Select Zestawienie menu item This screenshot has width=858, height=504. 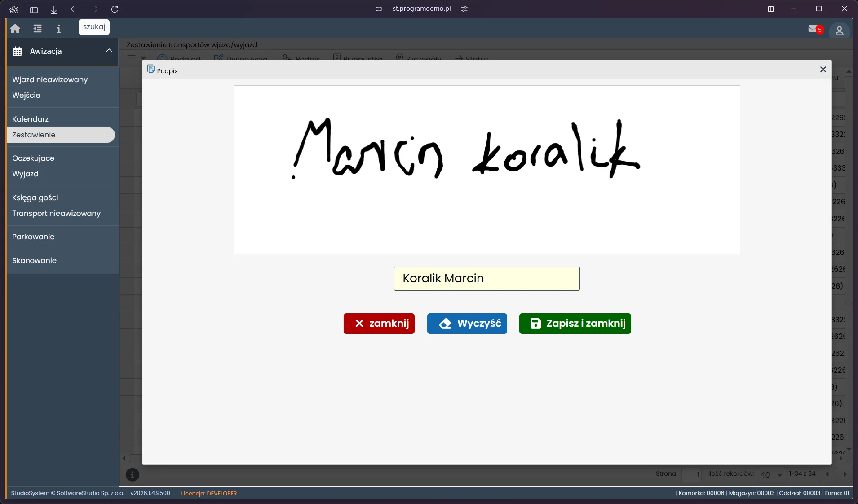(61, 135)
